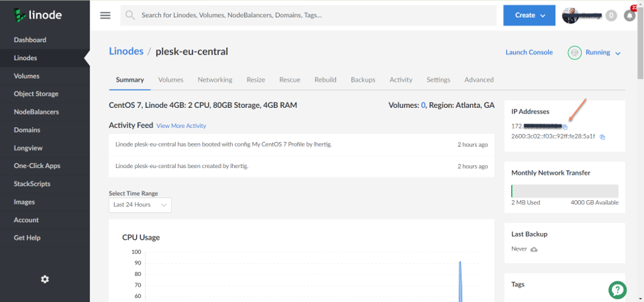Open the Networking tab

coord(215,79)
